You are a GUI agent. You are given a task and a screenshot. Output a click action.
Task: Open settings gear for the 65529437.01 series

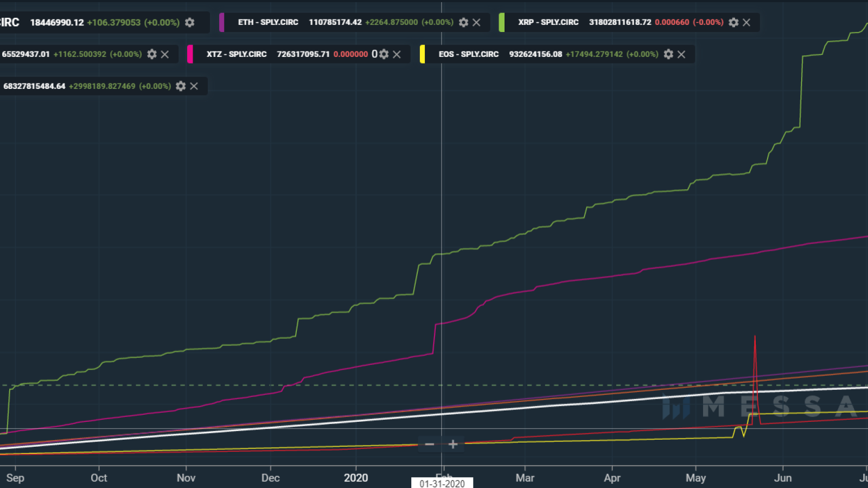point(152,54)
